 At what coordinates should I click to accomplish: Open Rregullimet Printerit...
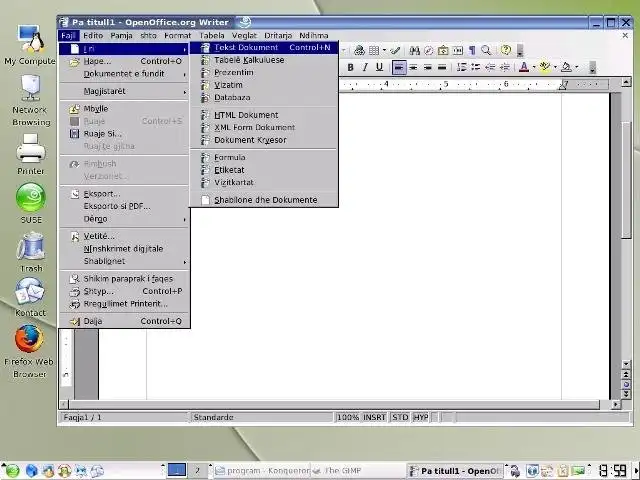point(124,304)
